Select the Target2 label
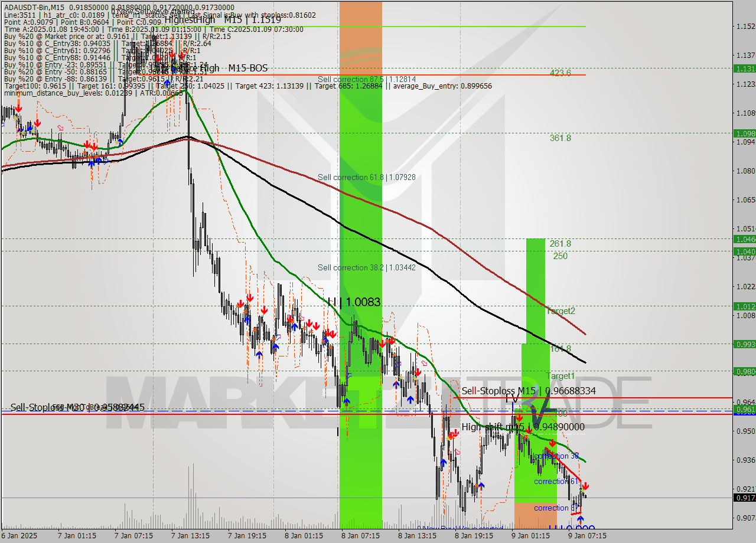This screenshot has width=756, height=543. 561,310
